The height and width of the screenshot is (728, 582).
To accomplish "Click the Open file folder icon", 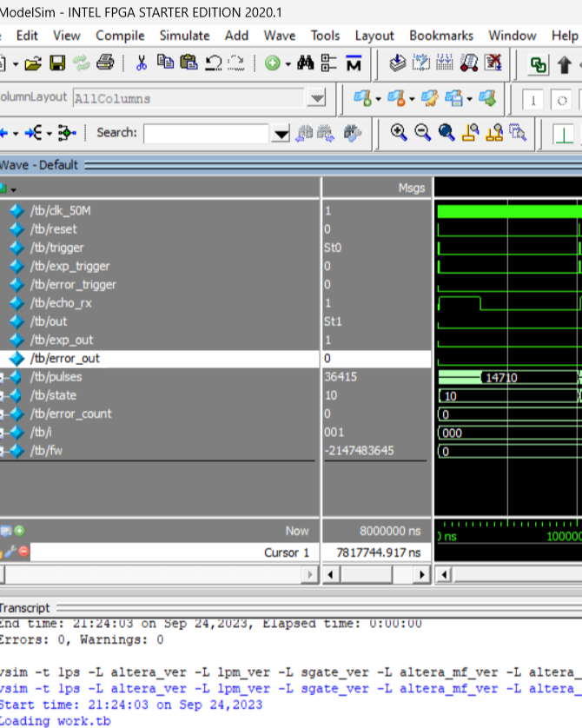I will [x=33, y=63].
